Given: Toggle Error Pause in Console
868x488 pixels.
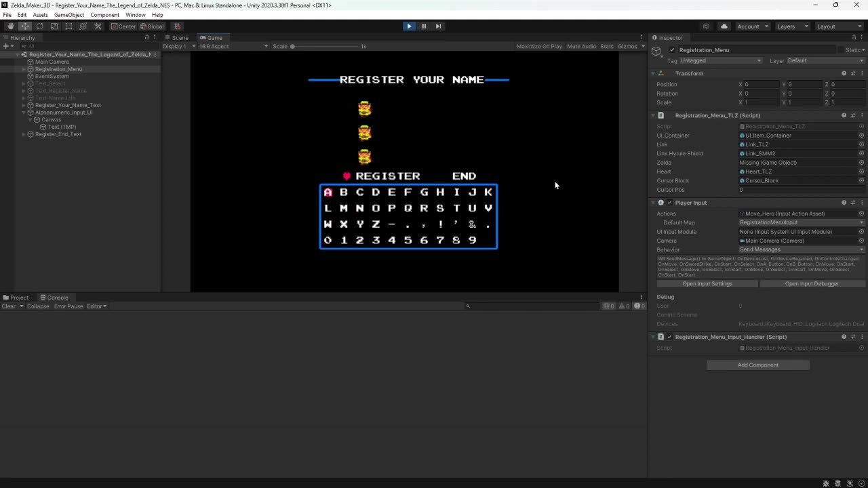Looking at the screenshot, I should [68, 306].
